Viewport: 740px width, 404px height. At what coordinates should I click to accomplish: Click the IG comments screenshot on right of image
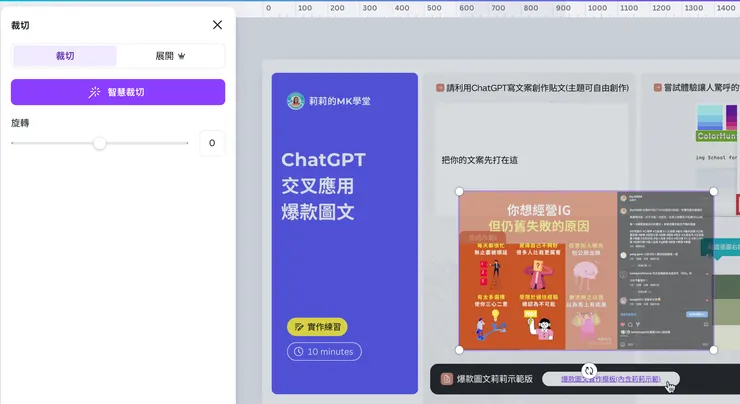click(x=665, y=270)
